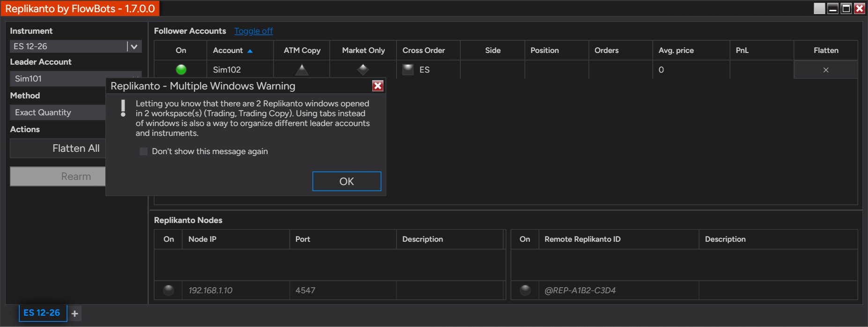
Task: Close the Multiple Windows Warning dialog
Action: (378, 86)
